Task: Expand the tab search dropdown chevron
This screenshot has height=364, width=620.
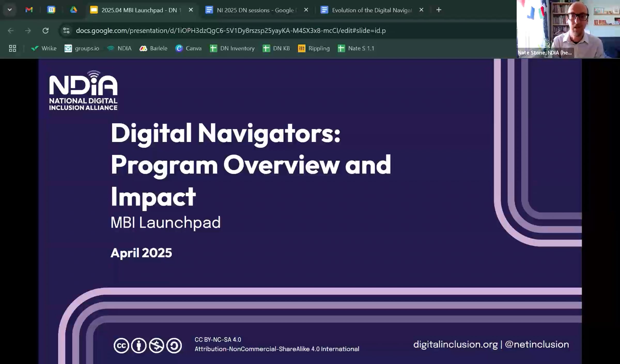Action: (x=10, y=10)
